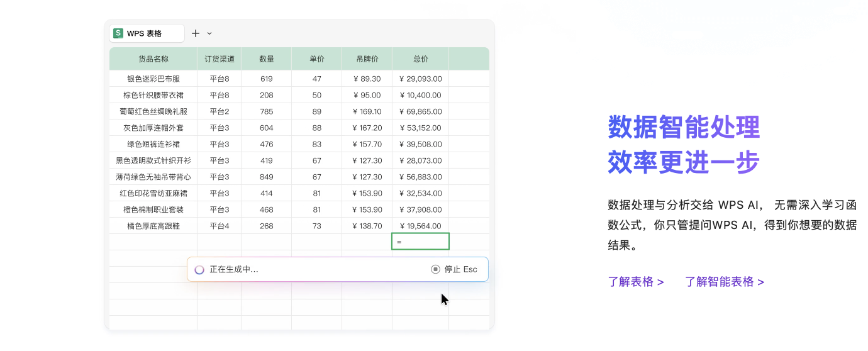
Task: Click the stop icon beside 停止 Esc
Action: 435,269
